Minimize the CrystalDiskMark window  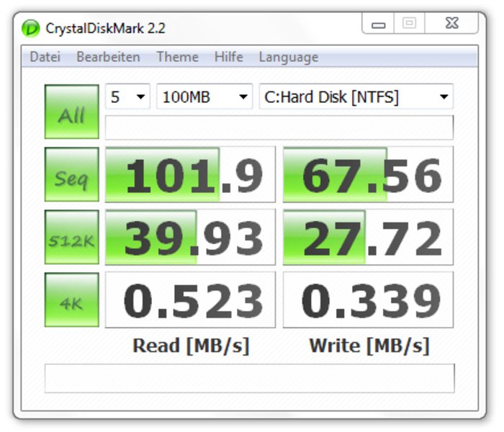tap(378, 23)
